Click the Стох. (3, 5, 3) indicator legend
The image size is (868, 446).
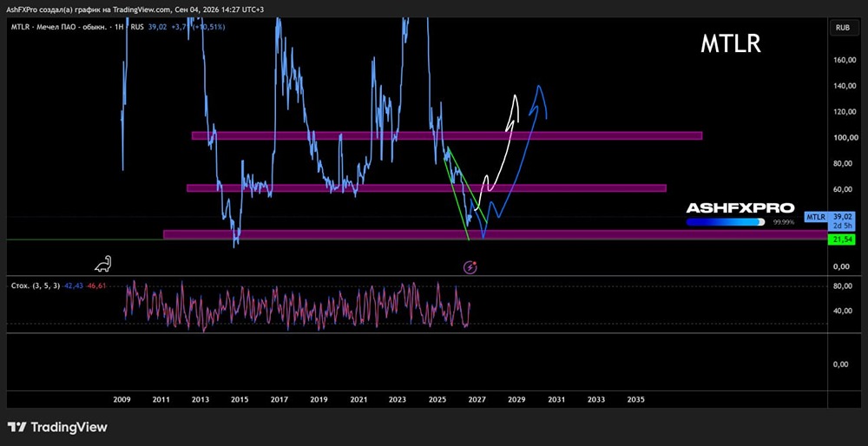36,285
